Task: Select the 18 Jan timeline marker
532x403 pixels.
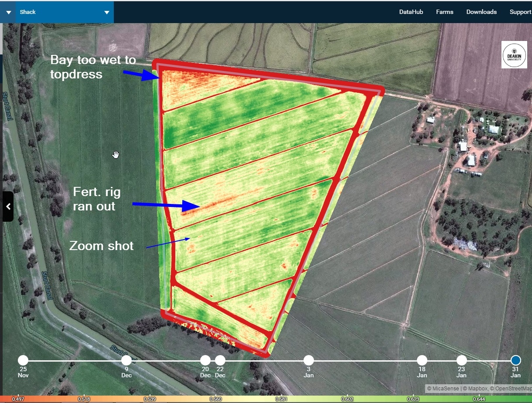Action: click(x=422, y=360)
